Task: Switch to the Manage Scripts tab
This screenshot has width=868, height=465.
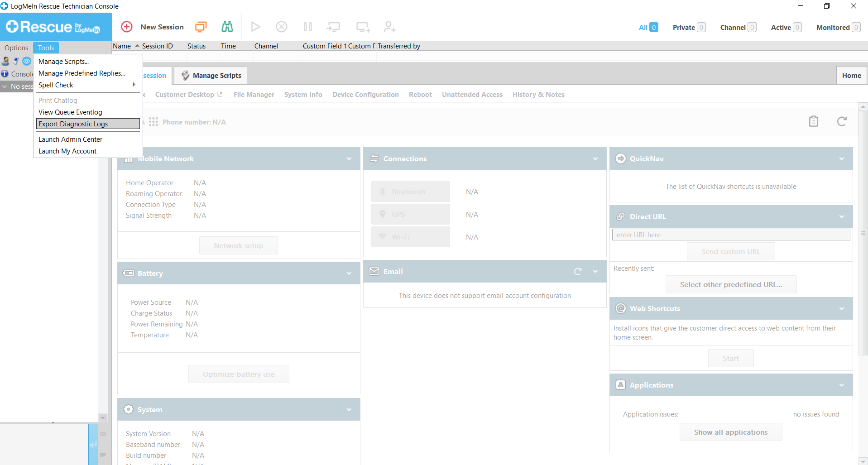Action: (211, 75)
